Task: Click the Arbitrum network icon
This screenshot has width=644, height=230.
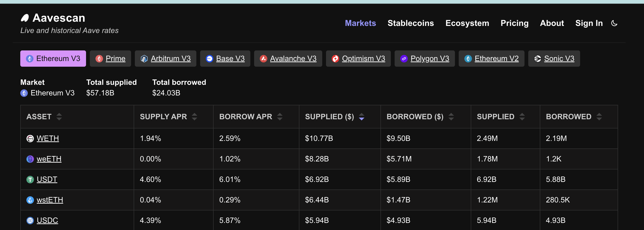Action: click(x=144, y=58)
